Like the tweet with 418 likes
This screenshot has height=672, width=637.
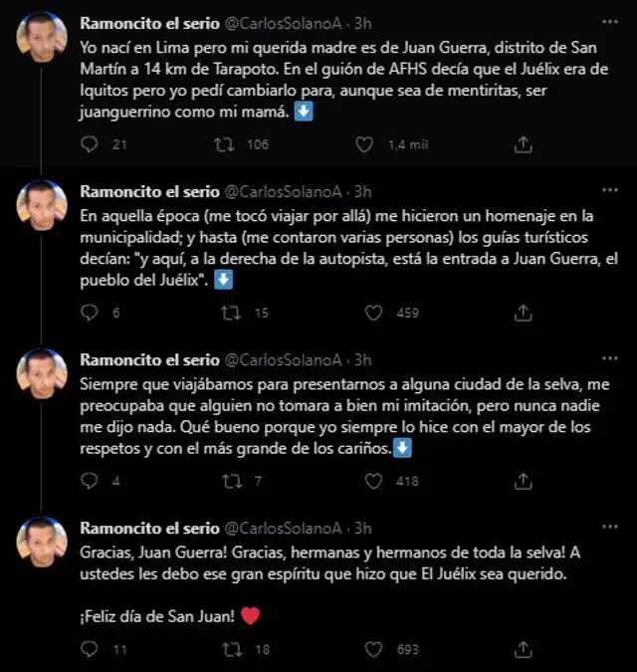click(x=373, y=481)
